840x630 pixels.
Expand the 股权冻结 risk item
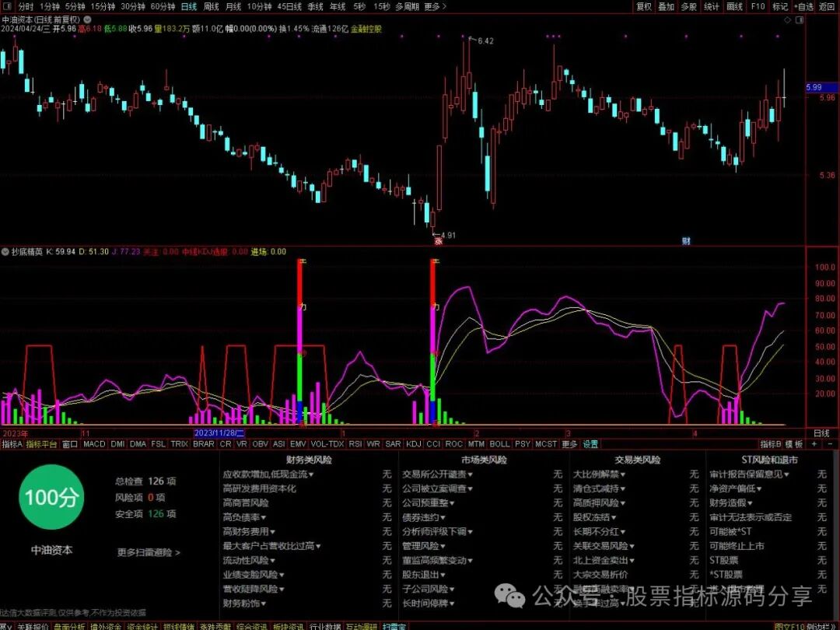[x=595, y=517]
